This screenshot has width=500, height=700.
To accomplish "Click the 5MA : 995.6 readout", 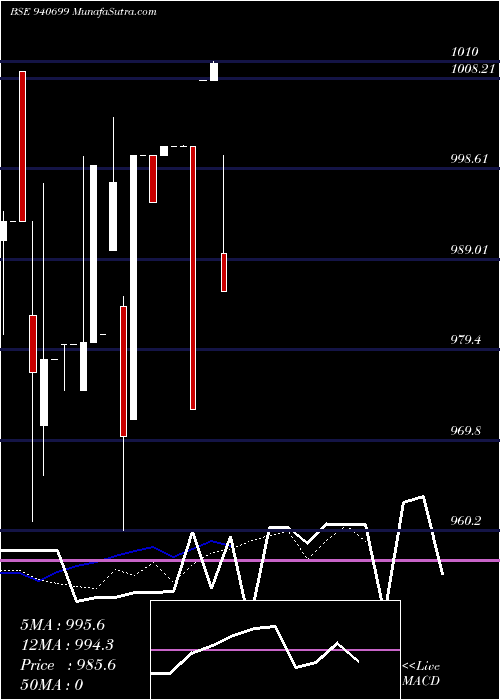I will tap(63, 625).
